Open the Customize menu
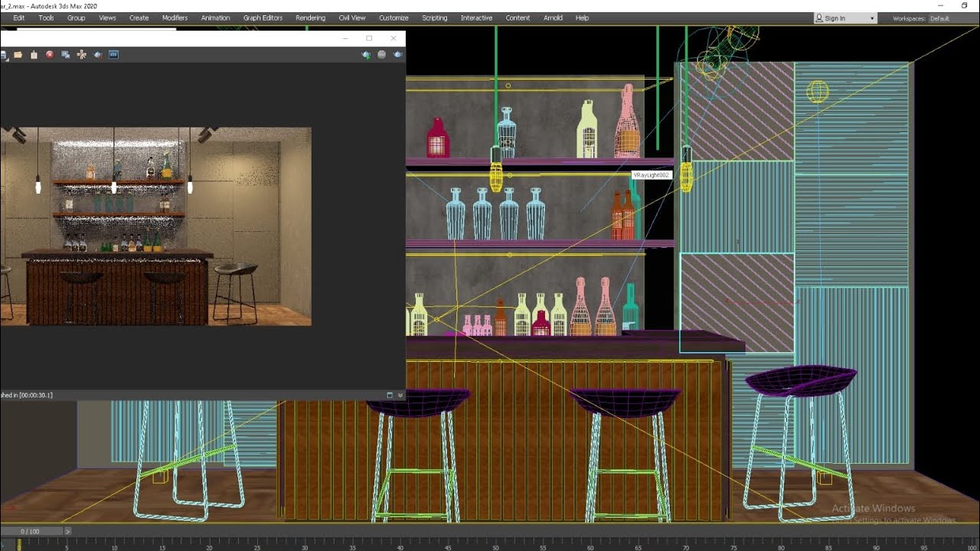Image resolution: width=980 pixels, height=551 pixels. [x=394, y=18]
